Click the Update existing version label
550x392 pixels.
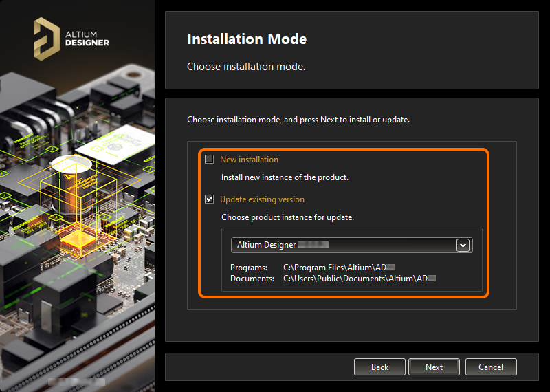262,199
